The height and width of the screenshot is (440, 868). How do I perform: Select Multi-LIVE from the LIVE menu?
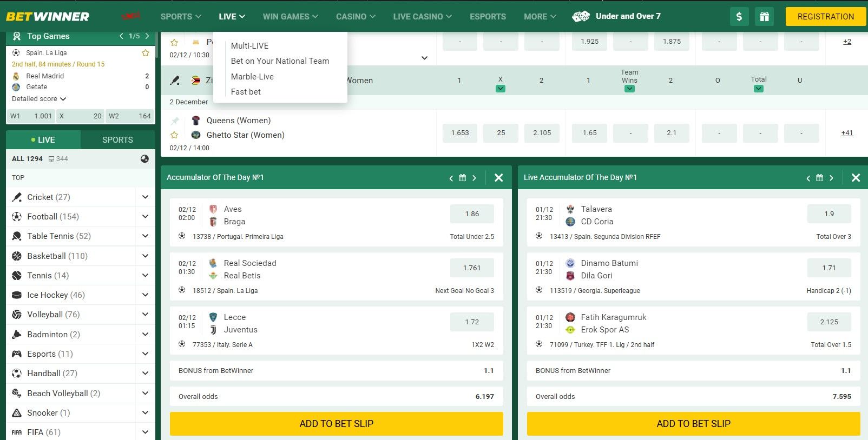249,46
